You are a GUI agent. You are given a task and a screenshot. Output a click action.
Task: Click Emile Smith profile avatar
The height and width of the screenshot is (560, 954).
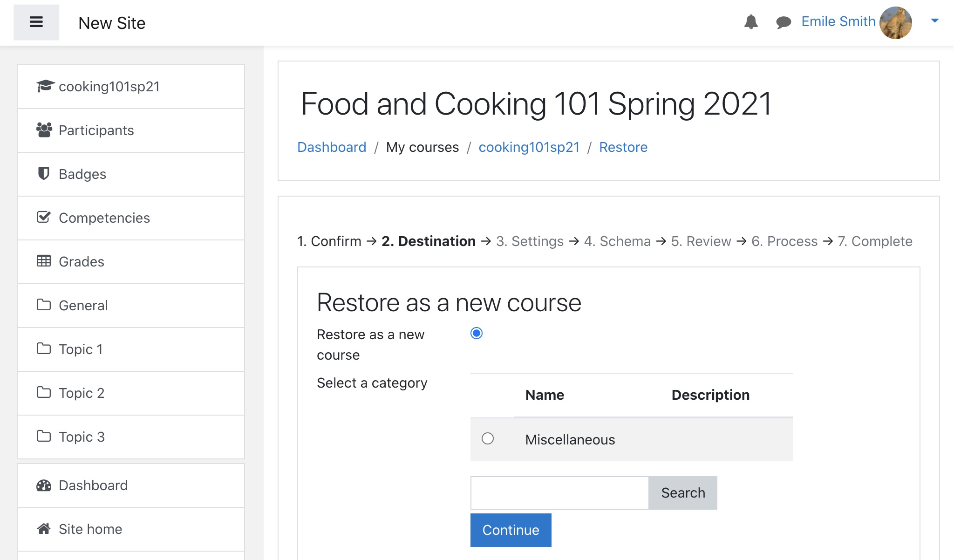(895, 22)
